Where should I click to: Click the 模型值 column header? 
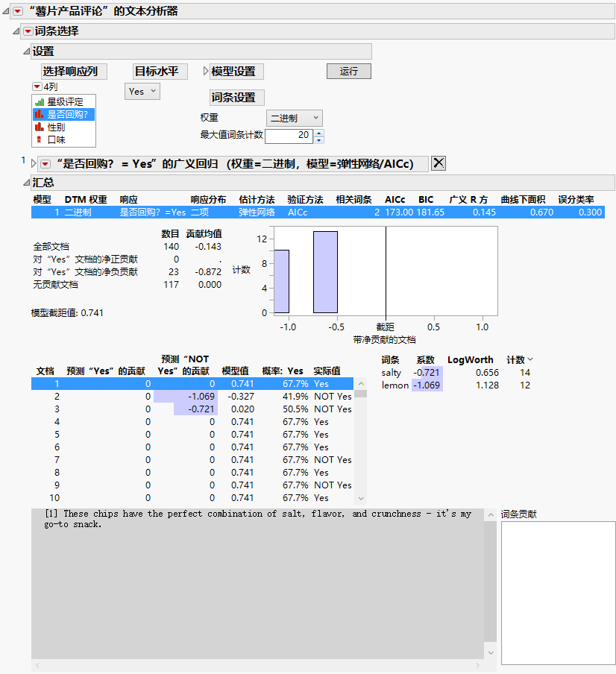pyautogui.click(x=235, y=371)
